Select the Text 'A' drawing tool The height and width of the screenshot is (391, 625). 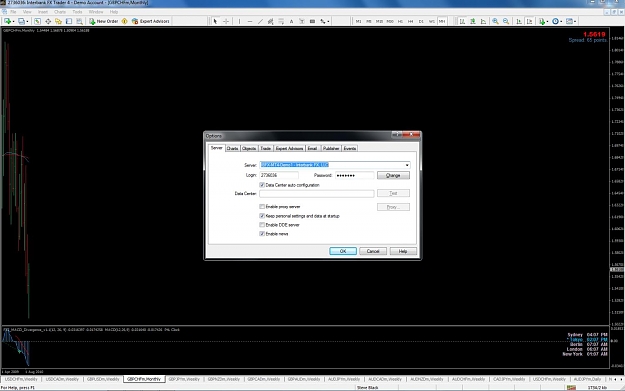[x=291, y=21]
